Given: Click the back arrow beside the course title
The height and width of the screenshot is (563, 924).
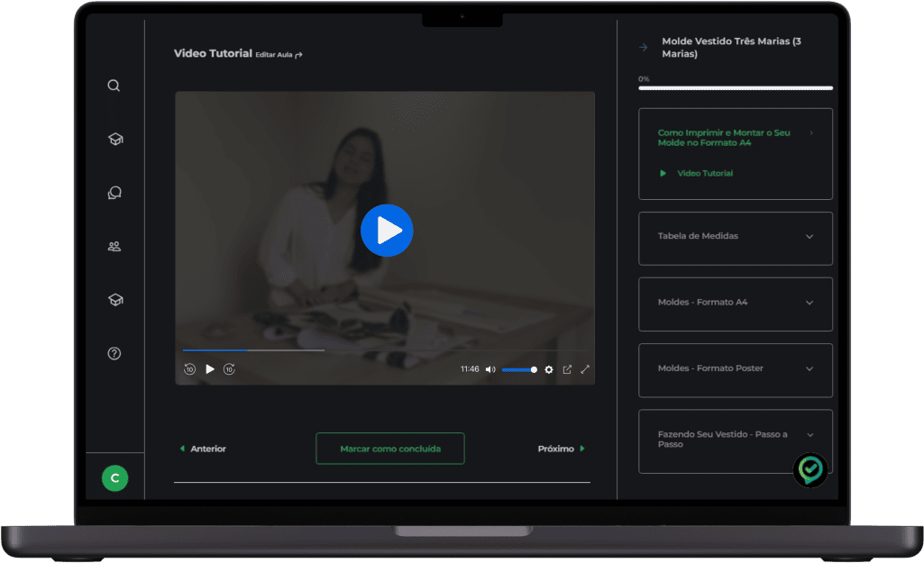Looking at the screenshot, I should 643,47.
